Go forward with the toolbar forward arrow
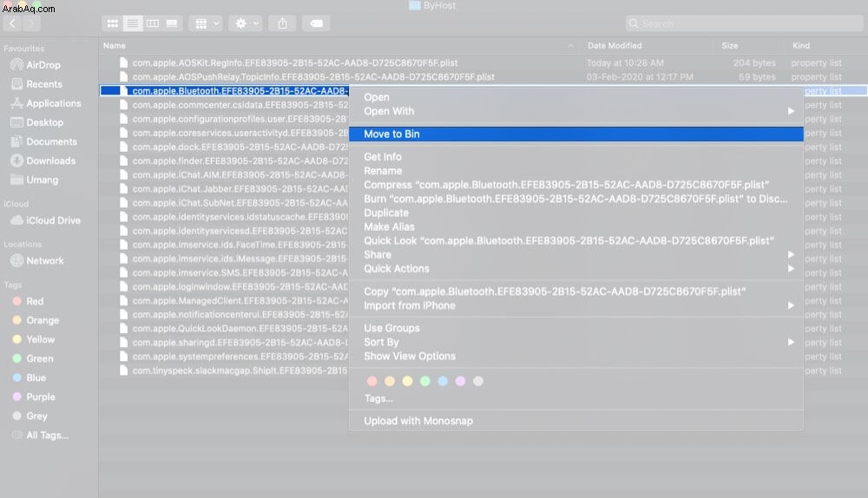This screenshot has width=868, height=498. 31,23
